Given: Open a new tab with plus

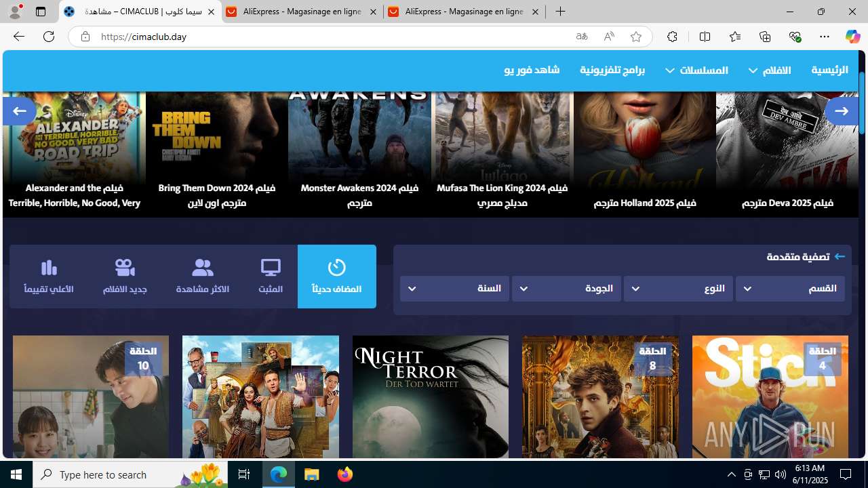Looking at the screenshot, I should pos(560,12).
